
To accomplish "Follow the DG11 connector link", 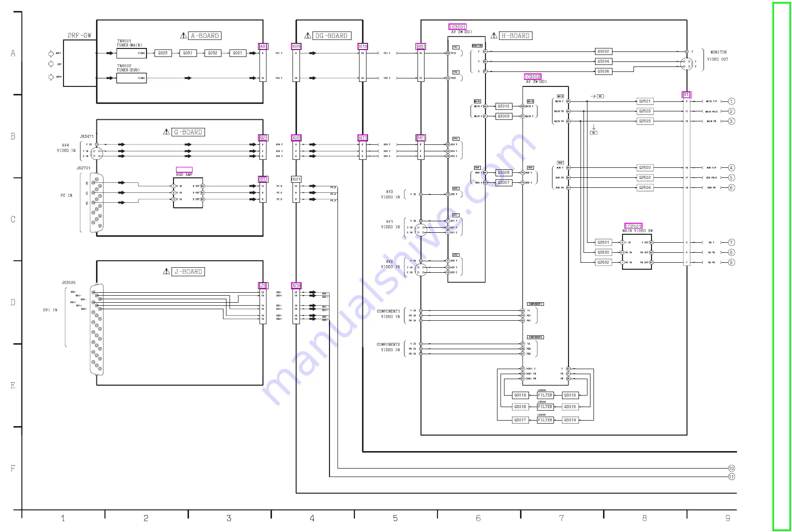I will [362, 138].
